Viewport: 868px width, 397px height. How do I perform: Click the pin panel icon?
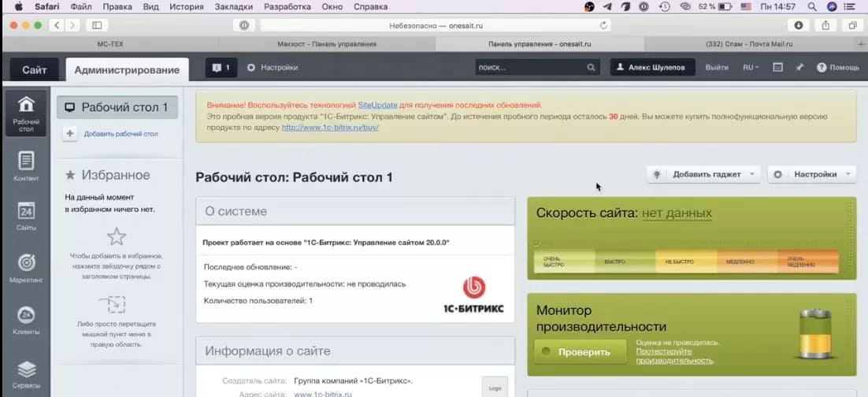pyautogui.click(x=799, y=68)
